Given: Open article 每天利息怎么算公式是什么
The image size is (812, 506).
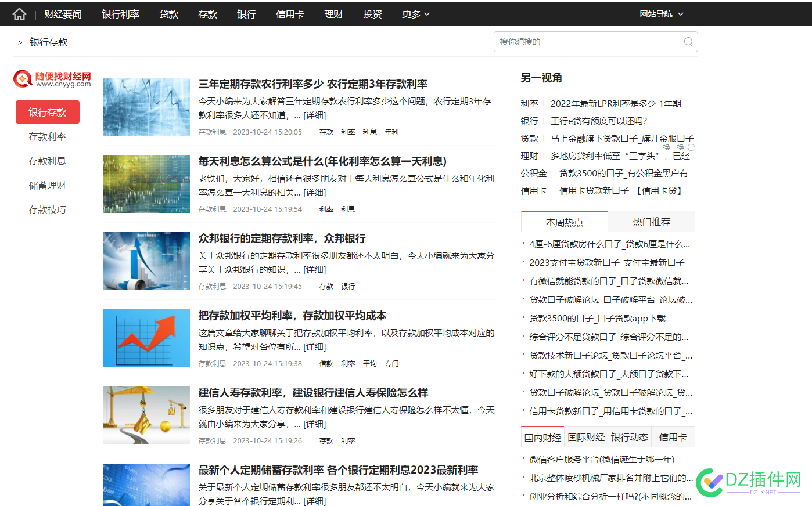Looking at the screenshot, I should pos(322,161).
